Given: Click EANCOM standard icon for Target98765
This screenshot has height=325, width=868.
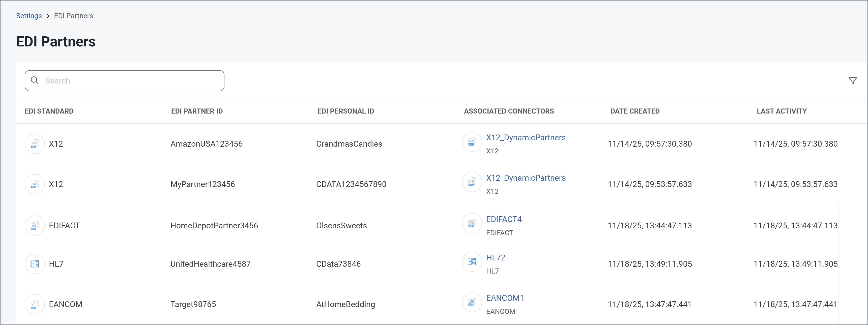Looking at the screenshot, I should (x=34, y=304).
